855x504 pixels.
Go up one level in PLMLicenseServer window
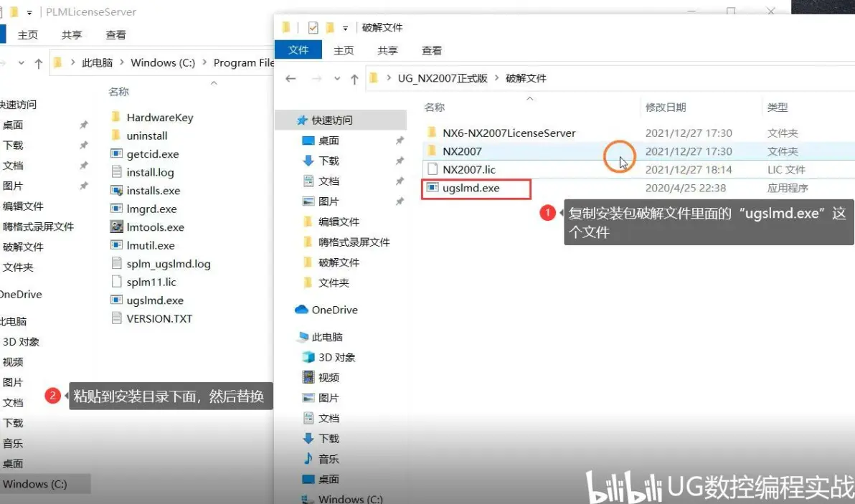[38, 63]
